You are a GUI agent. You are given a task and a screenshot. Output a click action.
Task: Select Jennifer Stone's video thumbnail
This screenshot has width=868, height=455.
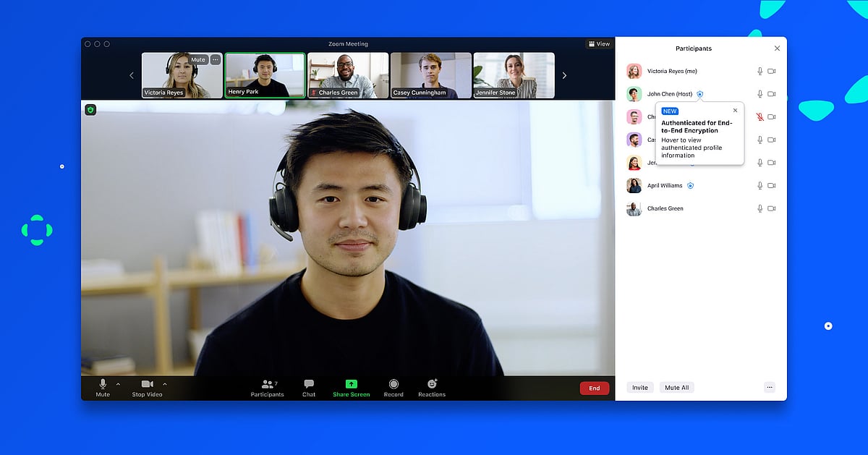(x=514, y=75)
